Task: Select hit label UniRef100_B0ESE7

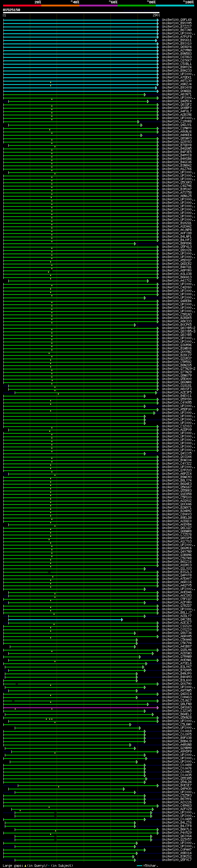Action: click(x=177, y=785)
